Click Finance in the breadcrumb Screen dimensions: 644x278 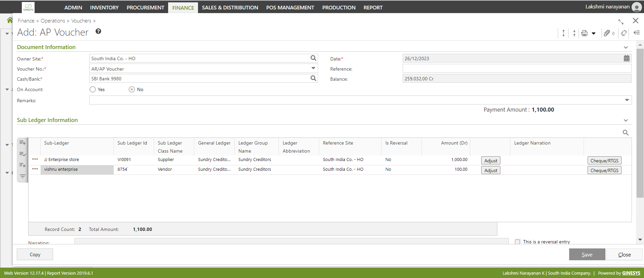click(26, 21)
